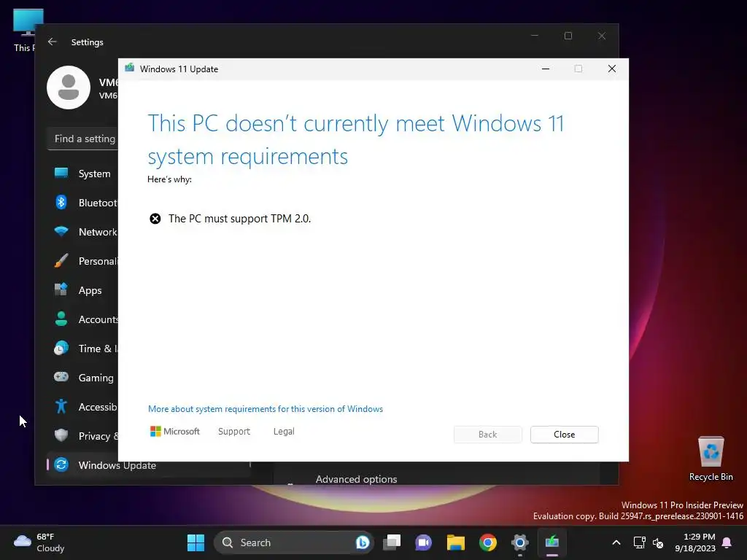
Task: Open Gaming in Settings sidebar
Action: 83,378
